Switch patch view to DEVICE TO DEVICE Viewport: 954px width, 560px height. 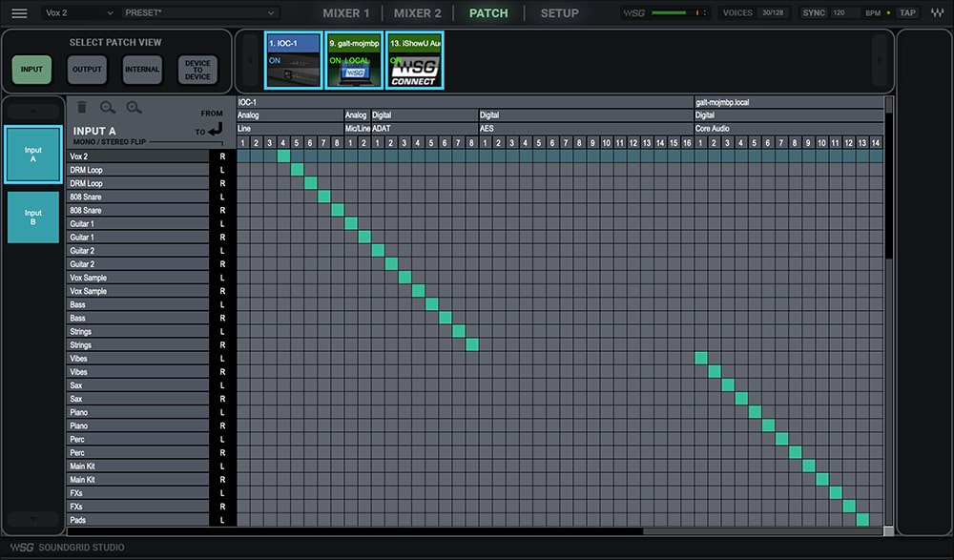pyautogui.click(x=197, y=69)
